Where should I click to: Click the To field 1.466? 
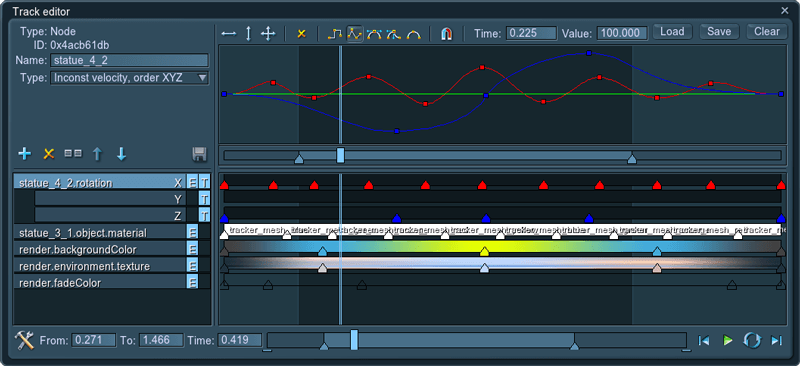(161, 340)
